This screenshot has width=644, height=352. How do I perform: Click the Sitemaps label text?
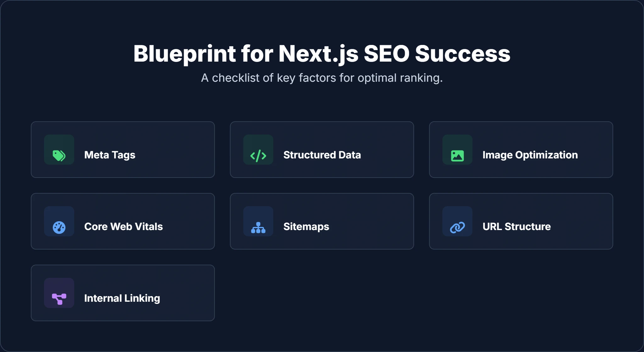click(x=306, y=226)
